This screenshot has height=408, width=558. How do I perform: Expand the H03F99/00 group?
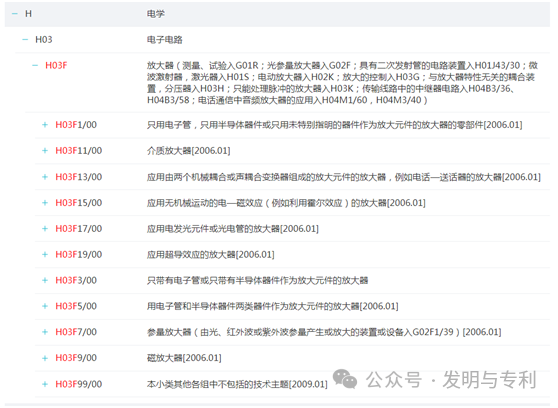(x=45, y=384)
